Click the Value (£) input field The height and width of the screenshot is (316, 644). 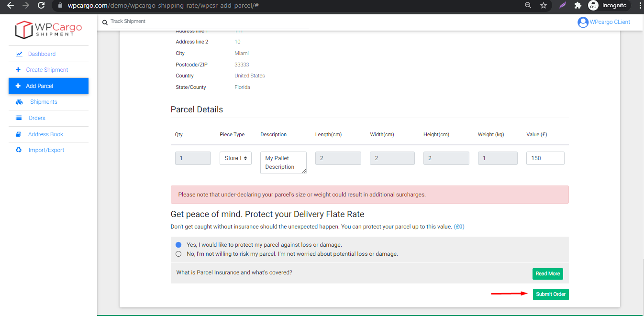click(x=545, y=158)
